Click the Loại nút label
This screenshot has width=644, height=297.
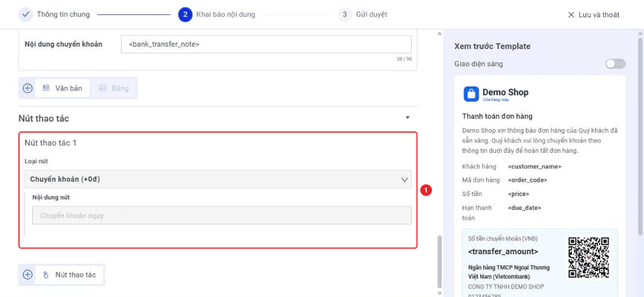[x=36, y=161]
